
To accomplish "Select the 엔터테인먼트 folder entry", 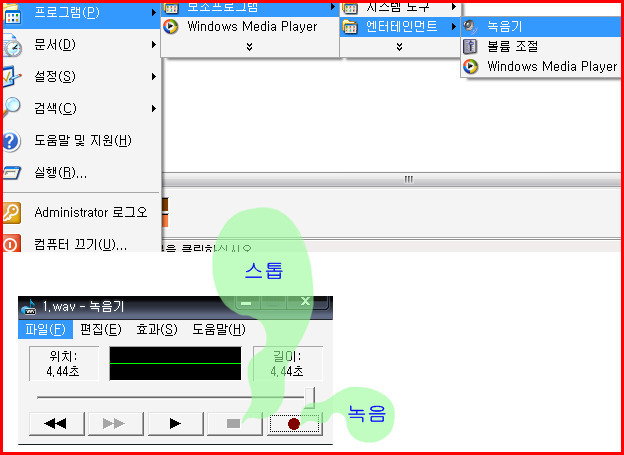I will [400, 27].
